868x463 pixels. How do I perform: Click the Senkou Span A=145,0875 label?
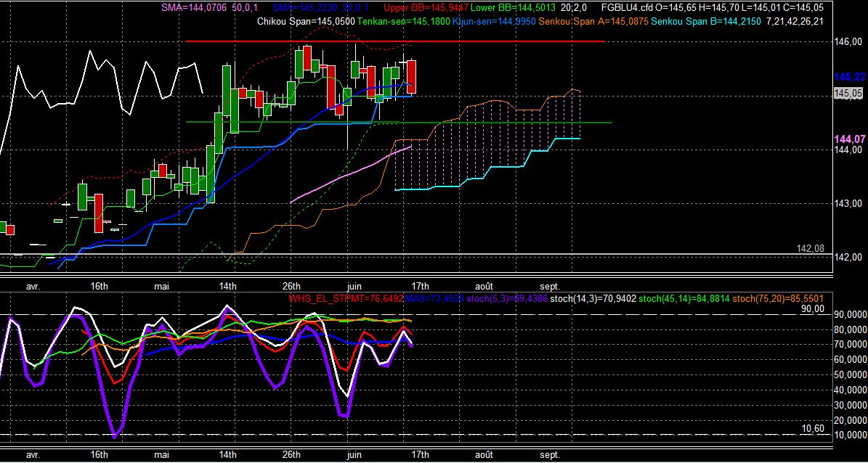593,22
